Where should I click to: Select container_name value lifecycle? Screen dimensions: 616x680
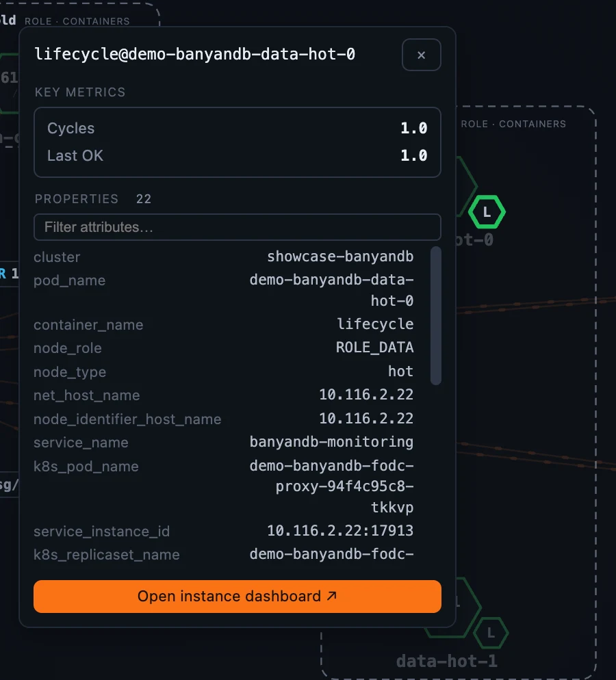click(x=375, y=324)
